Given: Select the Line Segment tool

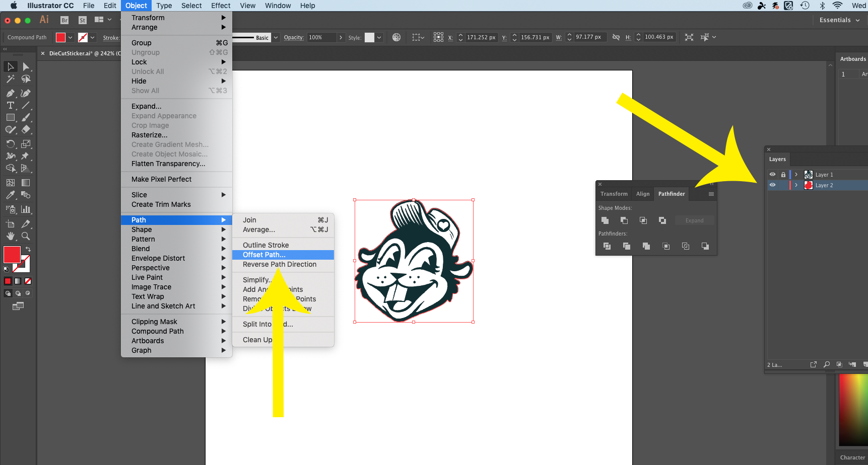Looking at the screenshot, I should 26,105.
